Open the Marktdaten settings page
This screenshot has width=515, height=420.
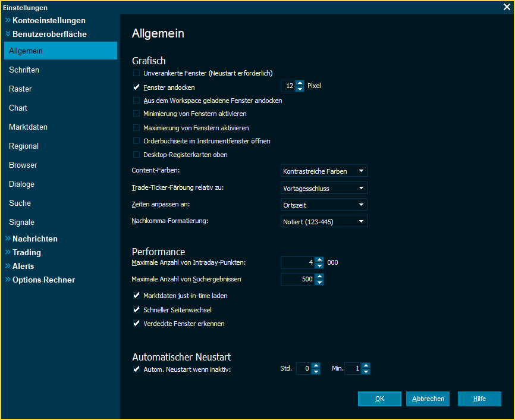click(x=28, y=127)
